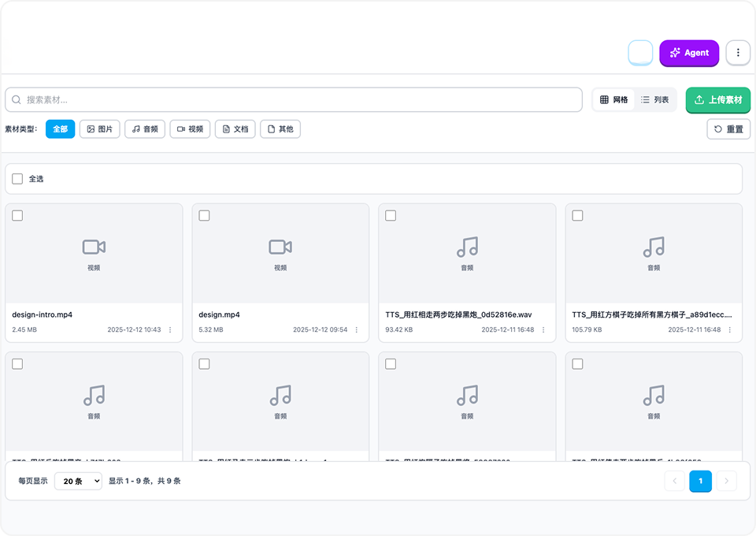Screen dimensions: 756x536
Task: Click page number 1 button
Action: pyautogui.click(x=701, y=481)
